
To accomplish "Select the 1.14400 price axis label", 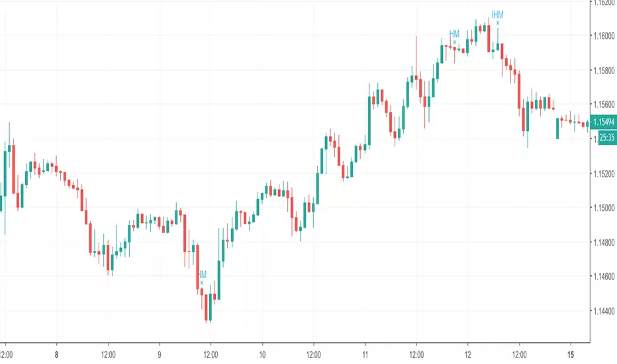I will tap(604, 312).
